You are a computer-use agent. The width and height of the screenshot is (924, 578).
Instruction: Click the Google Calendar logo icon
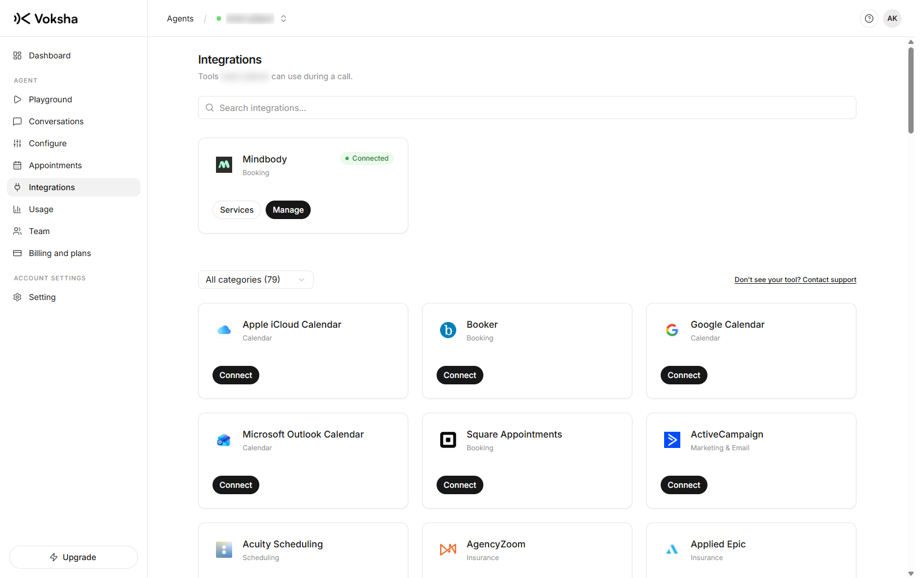[672, 330]
